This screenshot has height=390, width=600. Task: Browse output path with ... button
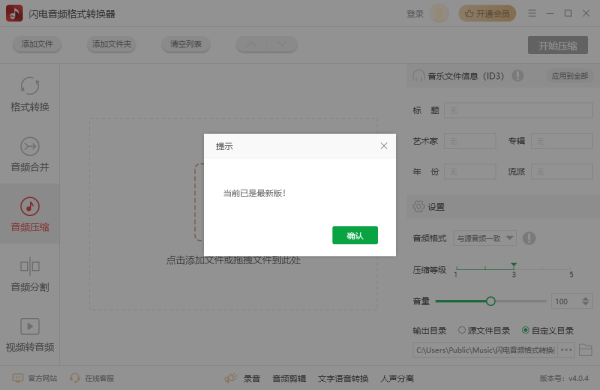pos(566,350)
